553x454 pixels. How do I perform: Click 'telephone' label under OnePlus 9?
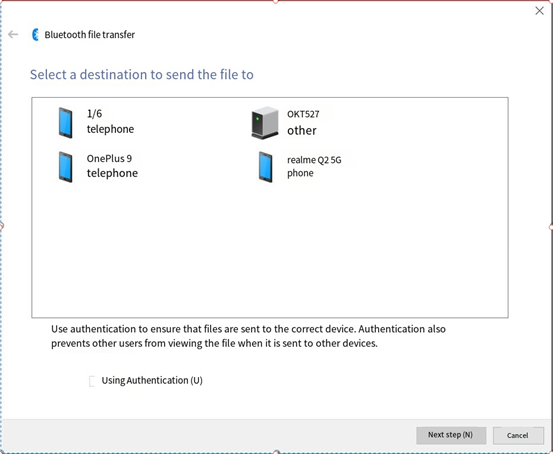coord(113,173)
